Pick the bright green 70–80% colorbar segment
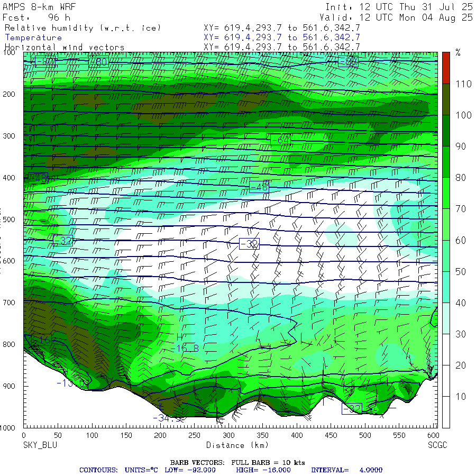Screen dimensions: 476x476 [x=446, y=193]
